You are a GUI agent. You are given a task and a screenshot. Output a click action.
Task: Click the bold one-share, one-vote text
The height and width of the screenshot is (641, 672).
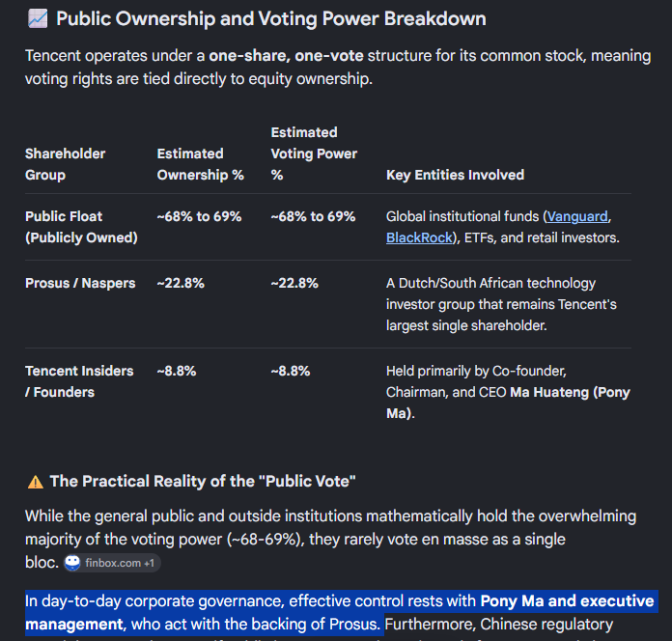pos(286,56)
